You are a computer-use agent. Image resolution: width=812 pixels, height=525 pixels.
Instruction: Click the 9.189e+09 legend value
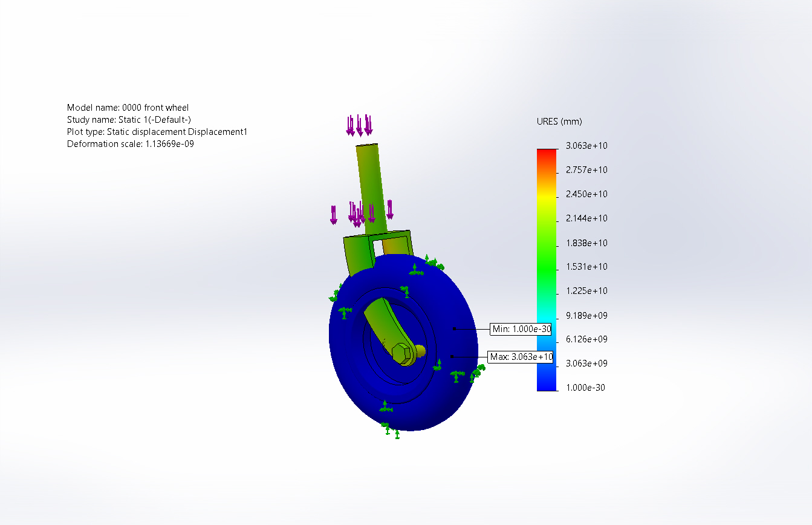[586, 315]
